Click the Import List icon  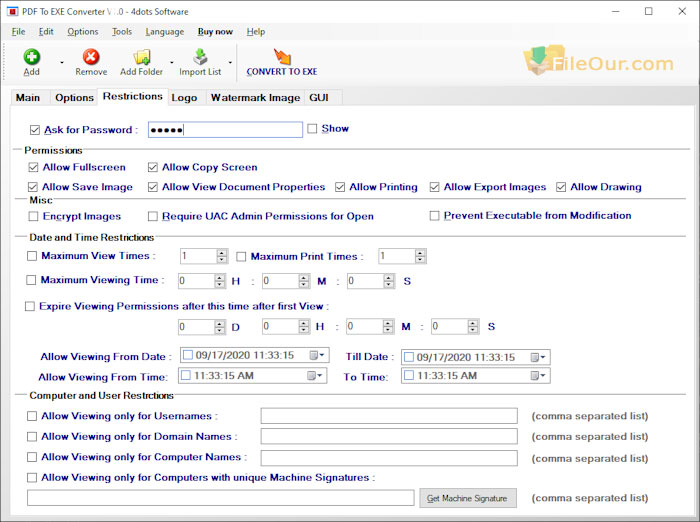point(200,57)
